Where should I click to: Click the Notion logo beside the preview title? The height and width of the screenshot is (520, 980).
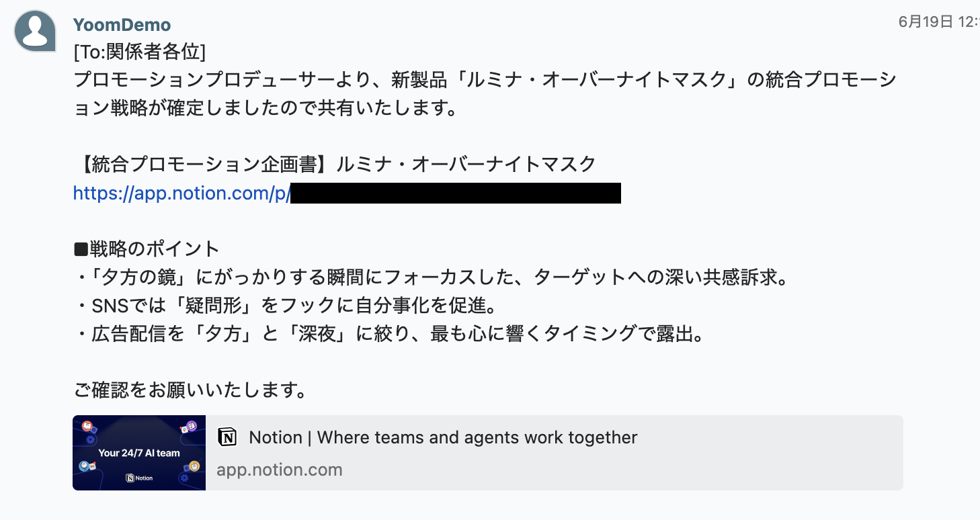pos(228,438)
